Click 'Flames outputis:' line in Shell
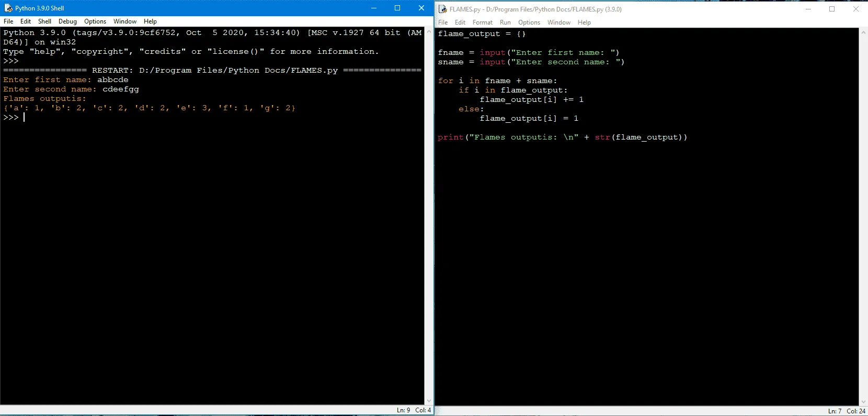Image resolution: width=868 pixels, height=416 pixels. (44, 98)
